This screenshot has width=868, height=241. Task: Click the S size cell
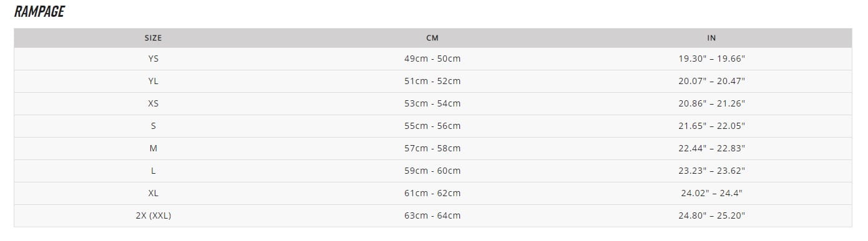pos(153,126)
